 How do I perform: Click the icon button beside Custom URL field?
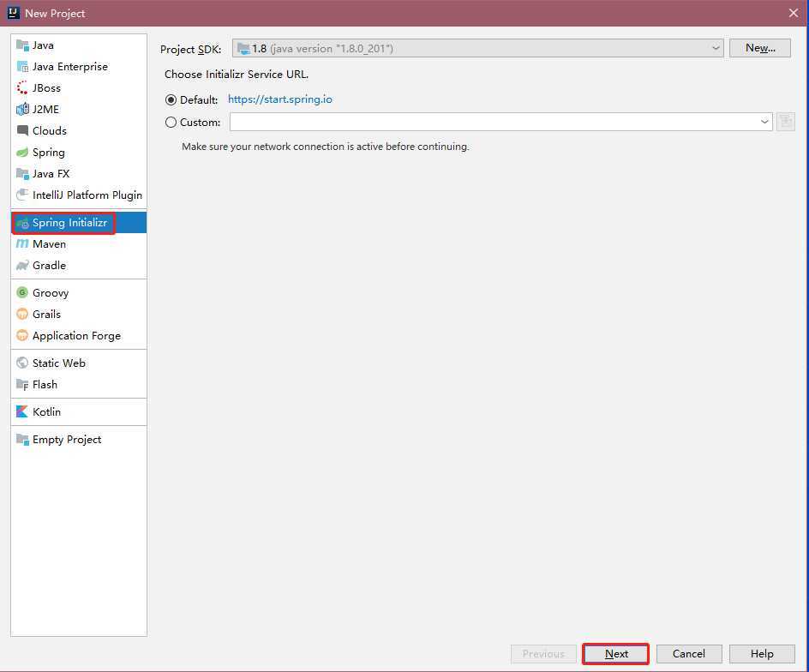786,122
